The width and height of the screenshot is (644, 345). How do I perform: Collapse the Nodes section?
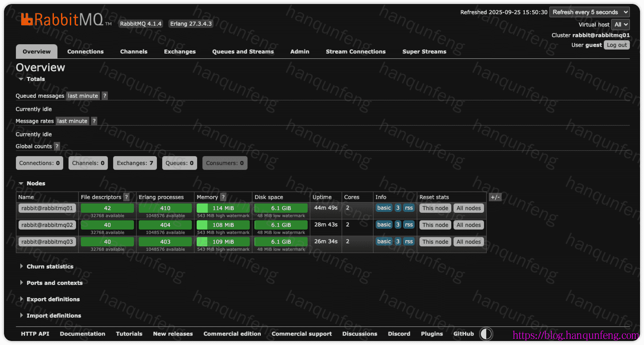[32, 184]
